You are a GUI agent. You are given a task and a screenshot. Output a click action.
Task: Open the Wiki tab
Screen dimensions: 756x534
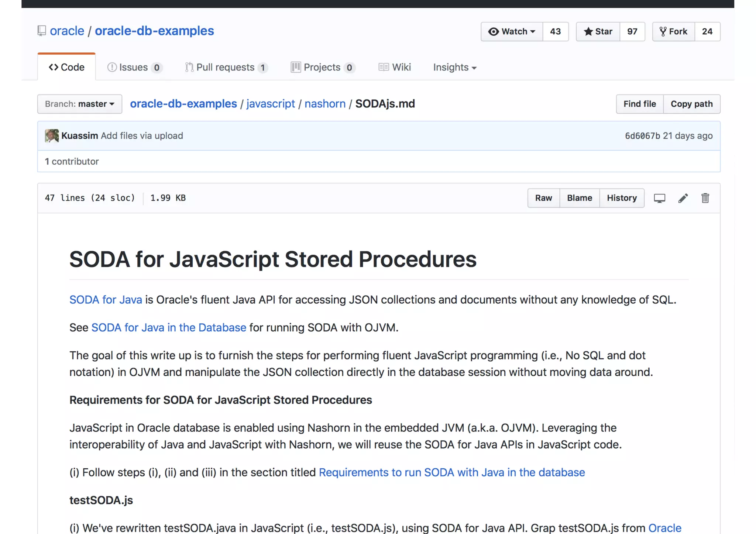(395, 67)
